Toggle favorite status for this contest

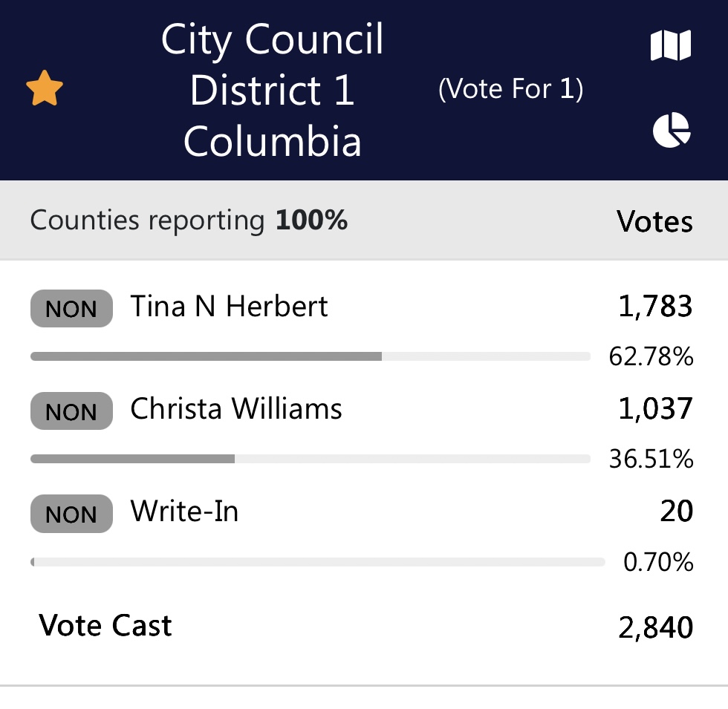45,88
